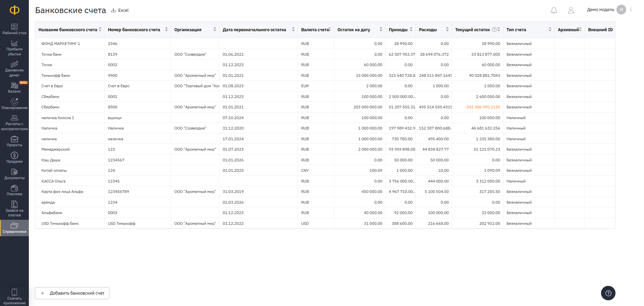Click USD Тинькофф банк account name

click(60, 223)
